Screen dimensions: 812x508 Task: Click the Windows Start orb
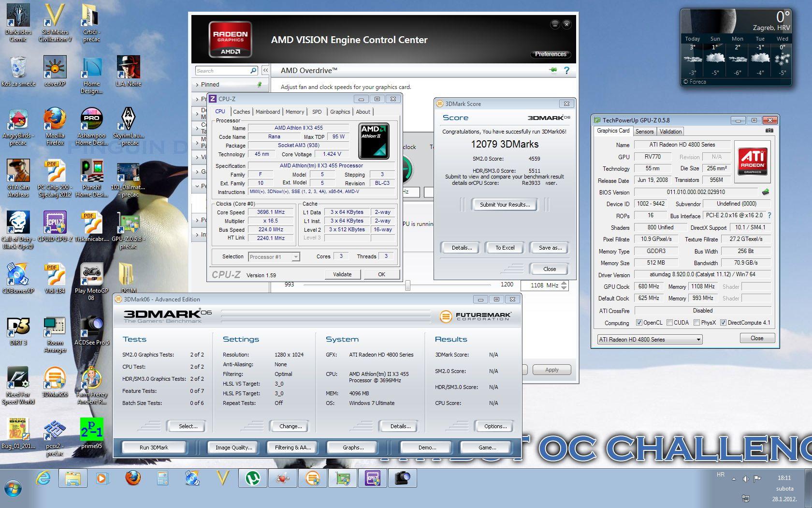point(13,488)
